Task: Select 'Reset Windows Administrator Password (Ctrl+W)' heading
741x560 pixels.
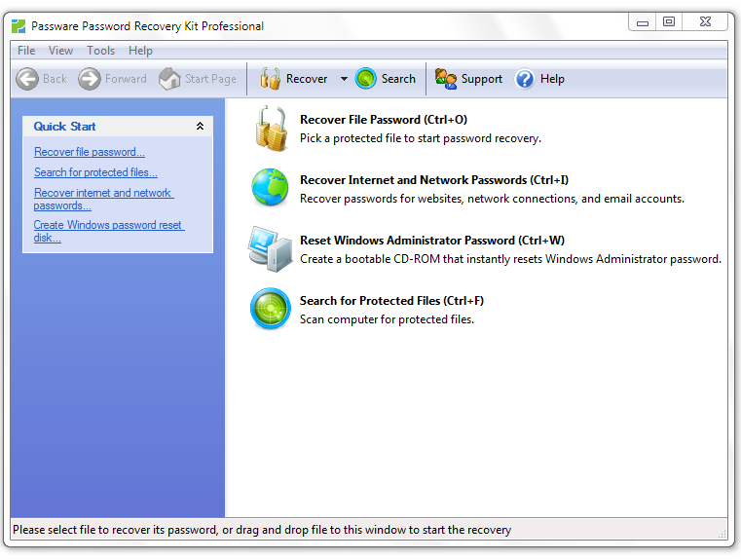Action: [432, 241]
